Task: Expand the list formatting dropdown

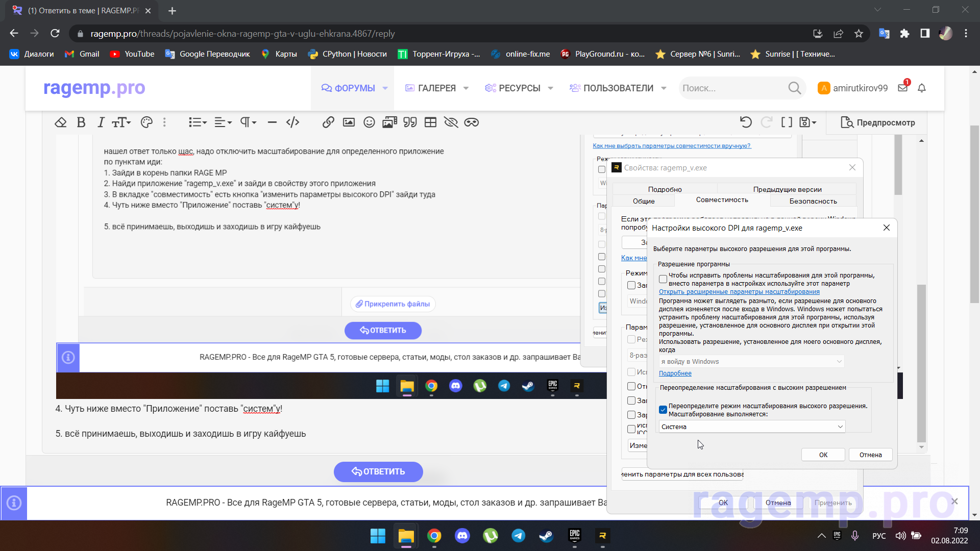Action: 198,122
